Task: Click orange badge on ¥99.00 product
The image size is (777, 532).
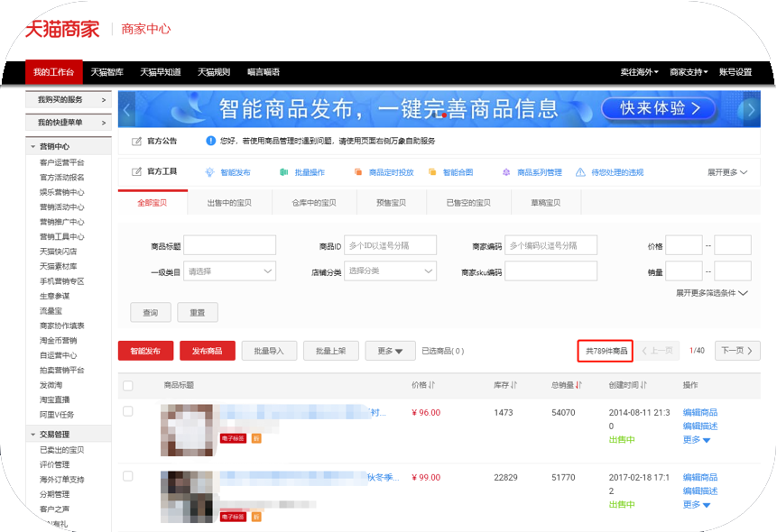Action: tap(256, 518)
